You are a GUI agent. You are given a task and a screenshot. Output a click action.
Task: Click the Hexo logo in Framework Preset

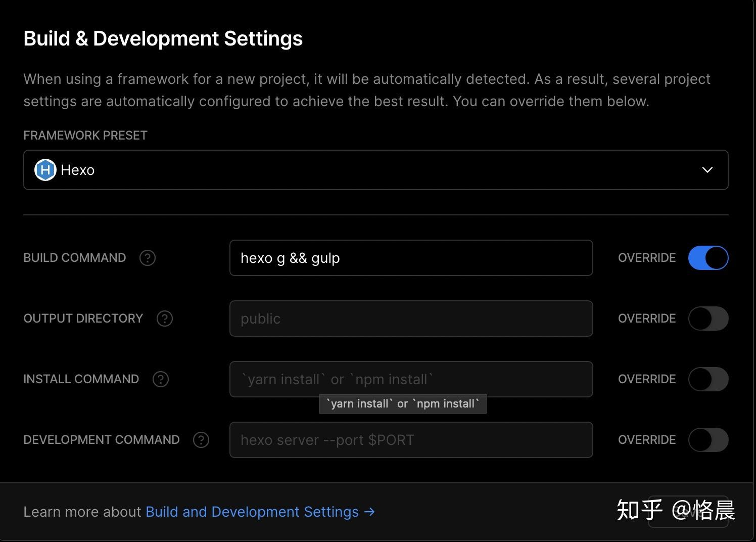[x=45, y=170]
